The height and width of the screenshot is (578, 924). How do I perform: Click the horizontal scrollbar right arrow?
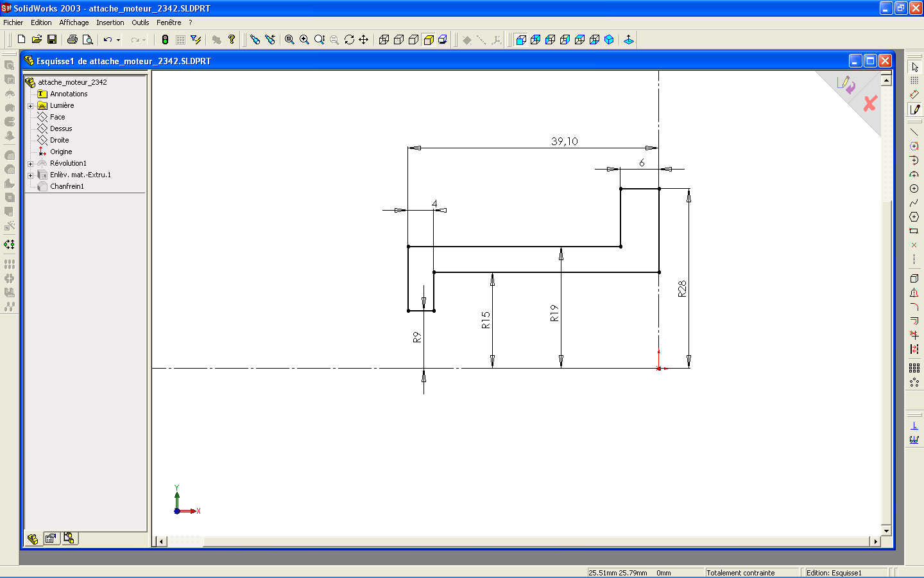pos(875,541)
